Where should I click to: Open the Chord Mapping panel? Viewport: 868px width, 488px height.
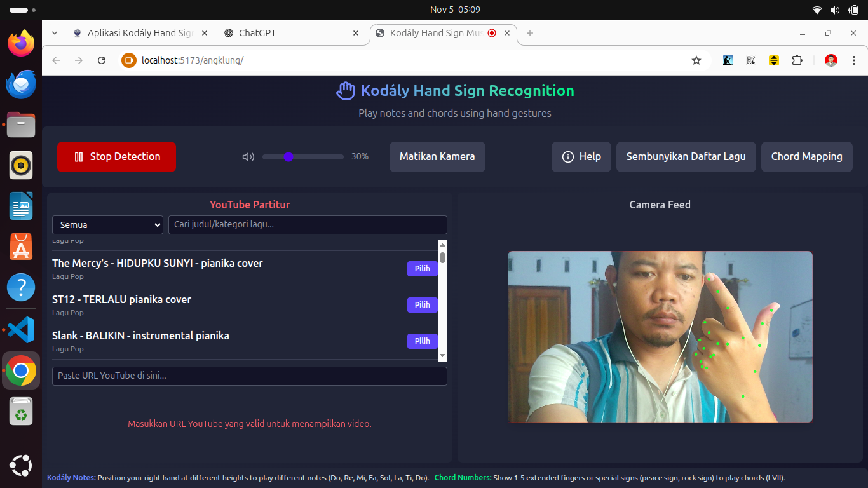[x=806, y=157]
